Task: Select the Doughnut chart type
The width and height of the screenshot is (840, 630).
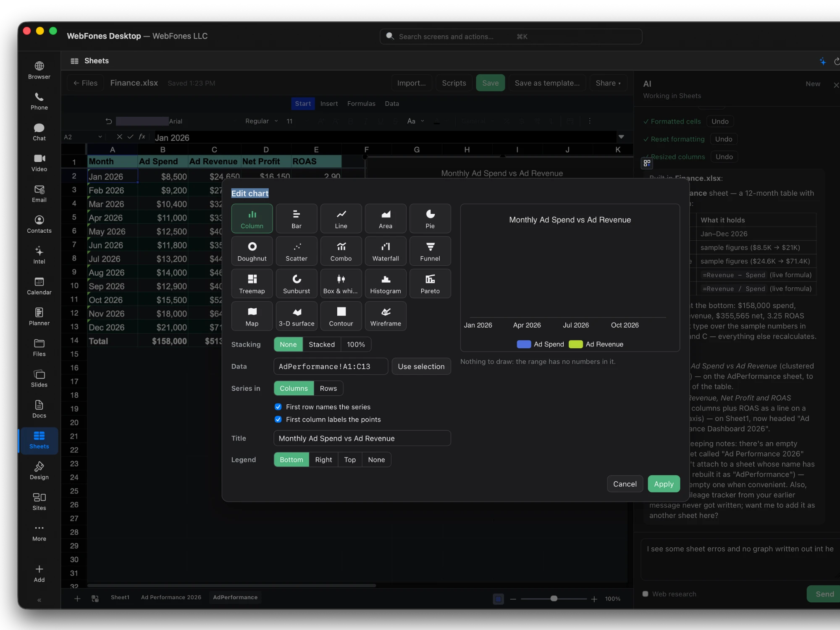Action: coord(252,251)
